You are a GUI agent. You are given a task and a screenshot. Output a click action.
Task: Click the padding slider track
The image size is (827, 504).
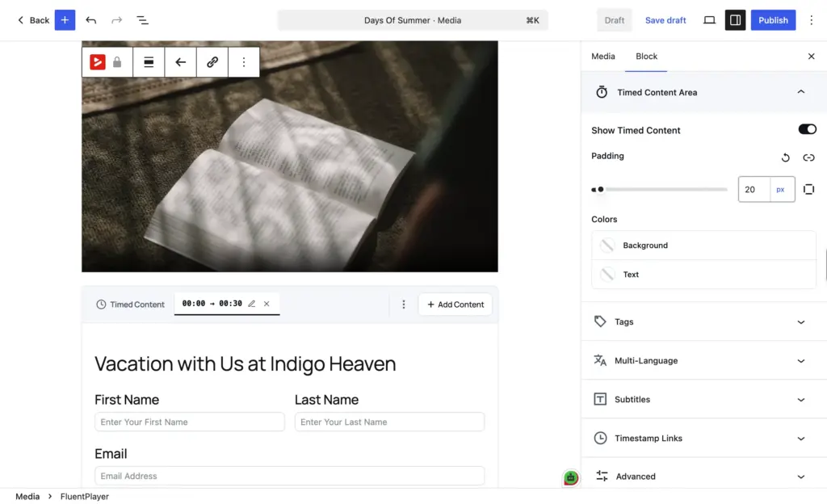click(659, 189)
